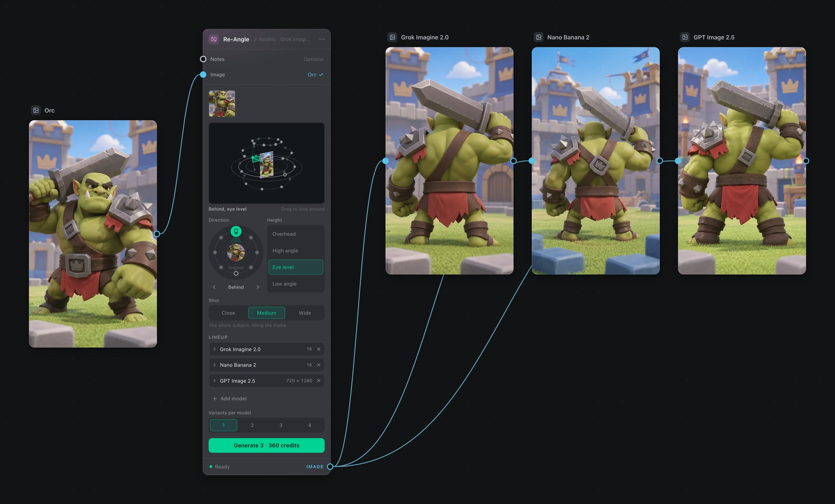Go to previous direction with left chevron
The image size is (835, 504).
point(214,287)
